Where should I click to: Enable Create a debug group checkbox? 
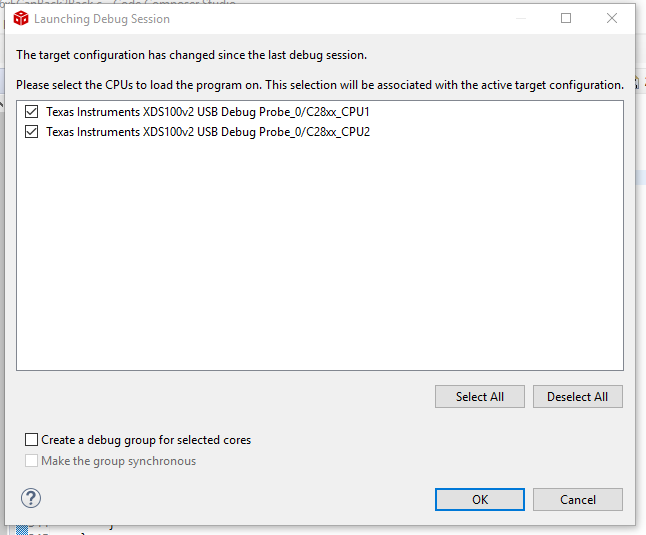click(x=32, y=440)
